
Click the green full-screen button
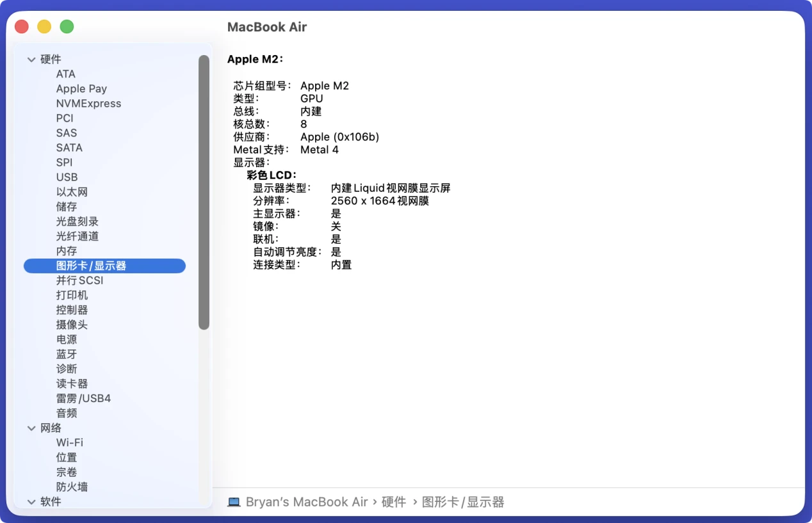[x=67, y=26]
